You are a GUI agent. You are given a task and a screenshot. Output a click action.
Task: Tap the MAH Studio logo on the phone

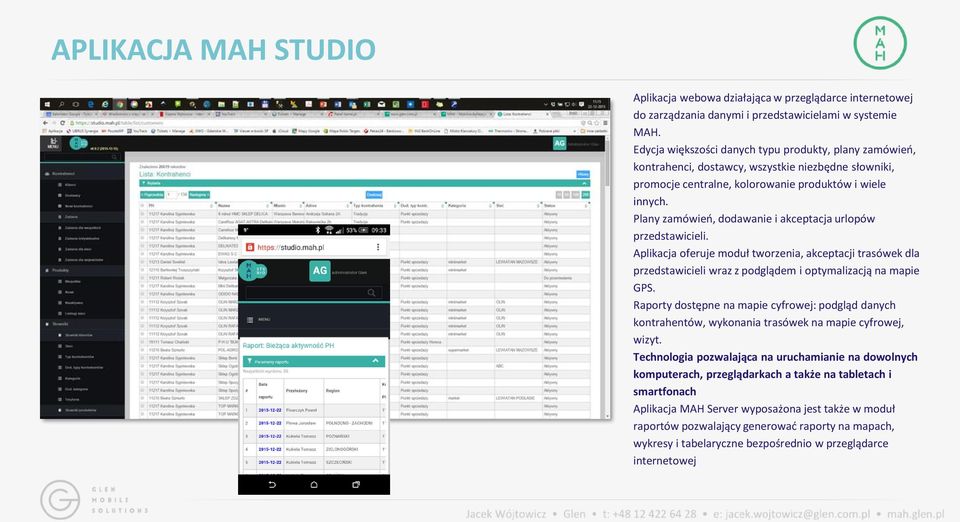(x=252, y=270)
